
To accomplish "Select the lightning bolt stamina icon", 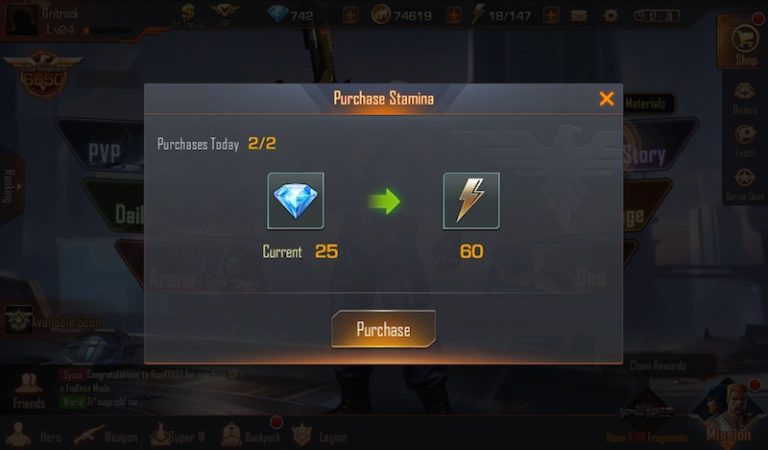I will 471,201.
